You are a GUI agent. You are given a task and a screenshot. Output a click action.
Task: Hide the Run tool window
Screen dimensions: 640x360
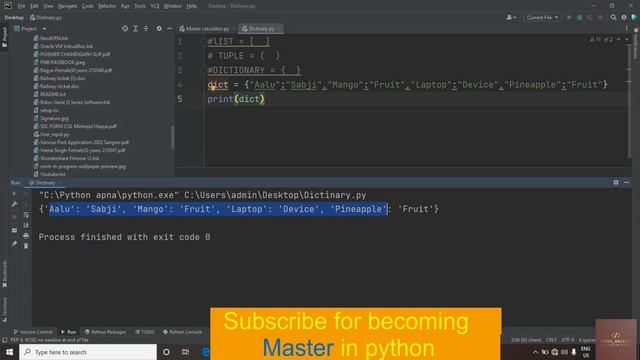click(626, 182)
